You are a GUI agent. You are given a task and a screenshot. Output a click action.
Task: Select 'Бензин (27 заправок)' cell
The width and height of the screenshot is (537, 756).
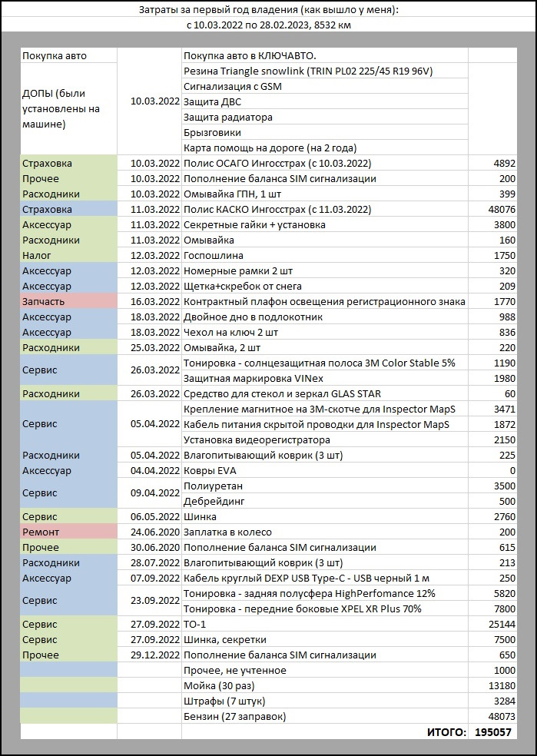coord(325,717)
